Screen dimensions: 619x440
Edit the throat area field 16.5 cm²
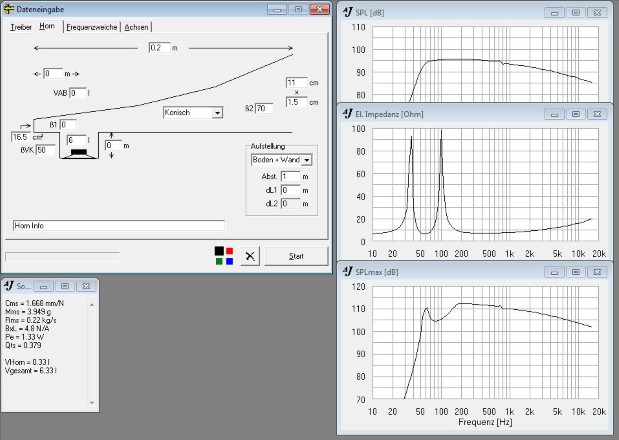[21, 137]
